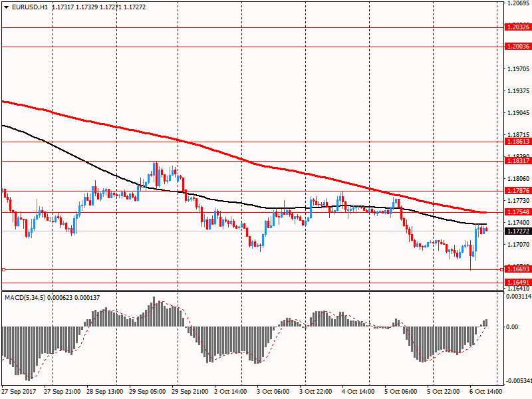Screen dimensions: 532x399
Task: Click the 1.19045 price scale value
Action: pos(518,112)
